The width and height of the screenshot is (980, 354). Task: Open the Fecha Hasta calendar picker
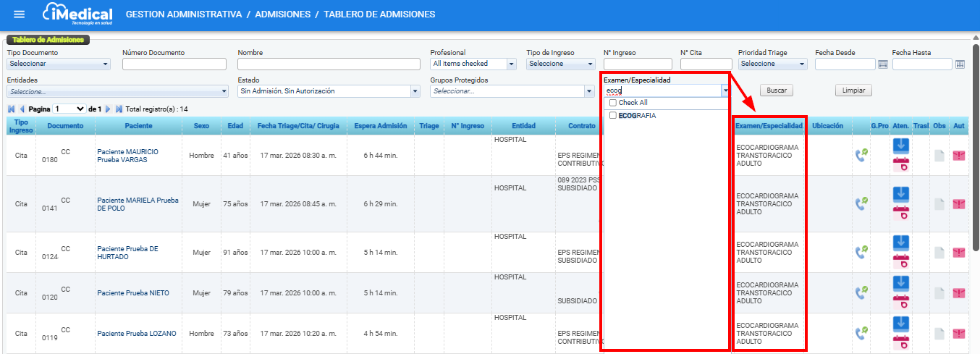pyautogui.click(x=960, y=64)
